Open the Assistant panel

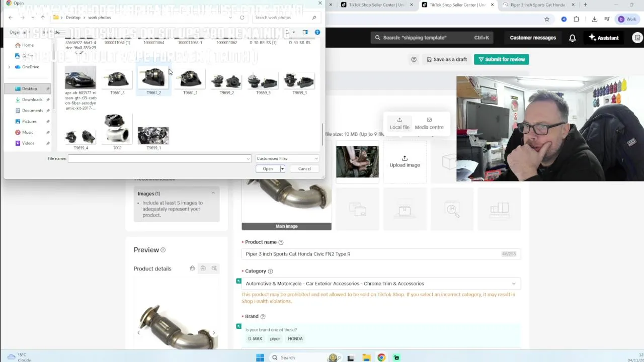604,38
